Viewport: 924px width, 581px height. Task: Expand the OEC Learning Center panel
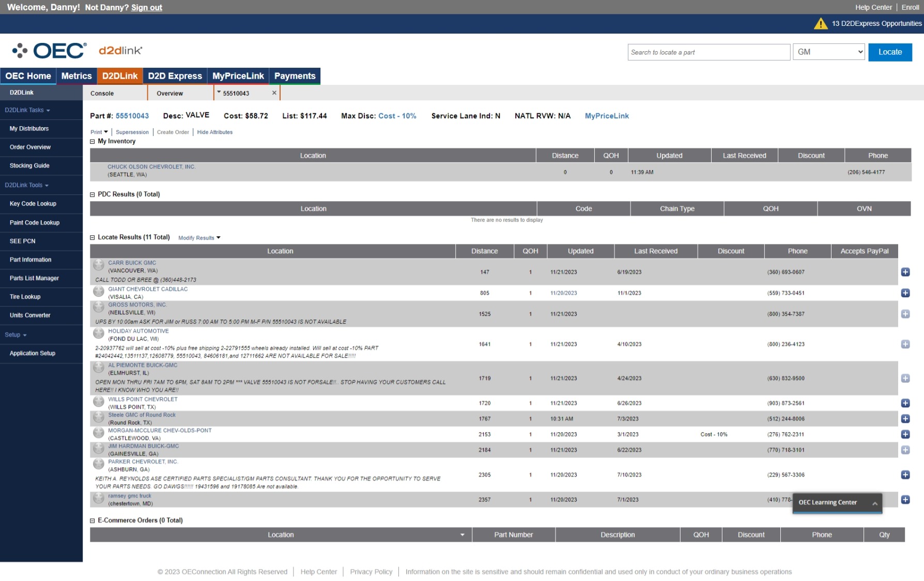[x=837, y=503]
